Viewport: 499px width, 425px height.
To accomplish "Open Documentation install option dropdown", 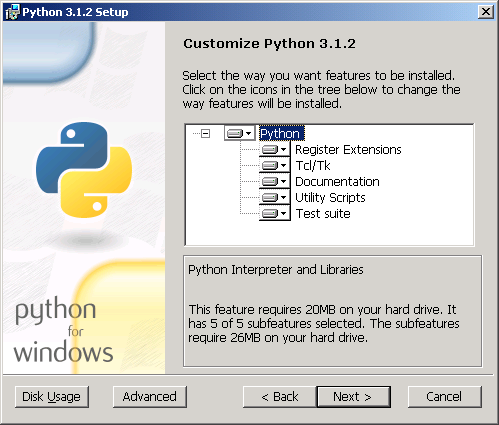I will [275, 181].
